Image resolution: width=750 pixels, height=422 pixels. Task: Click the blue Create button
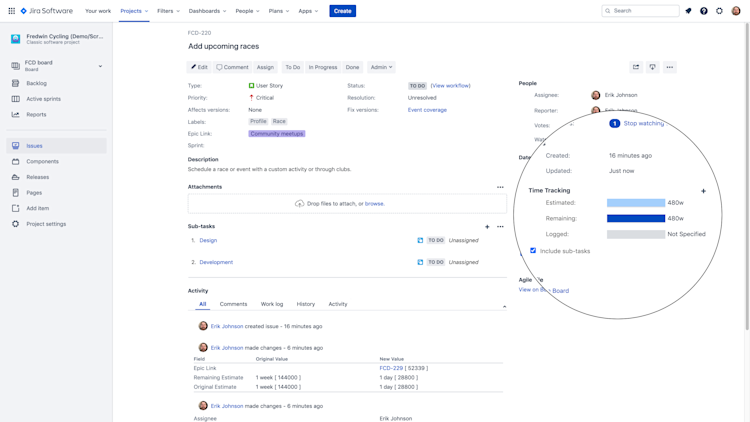point(342,11)
